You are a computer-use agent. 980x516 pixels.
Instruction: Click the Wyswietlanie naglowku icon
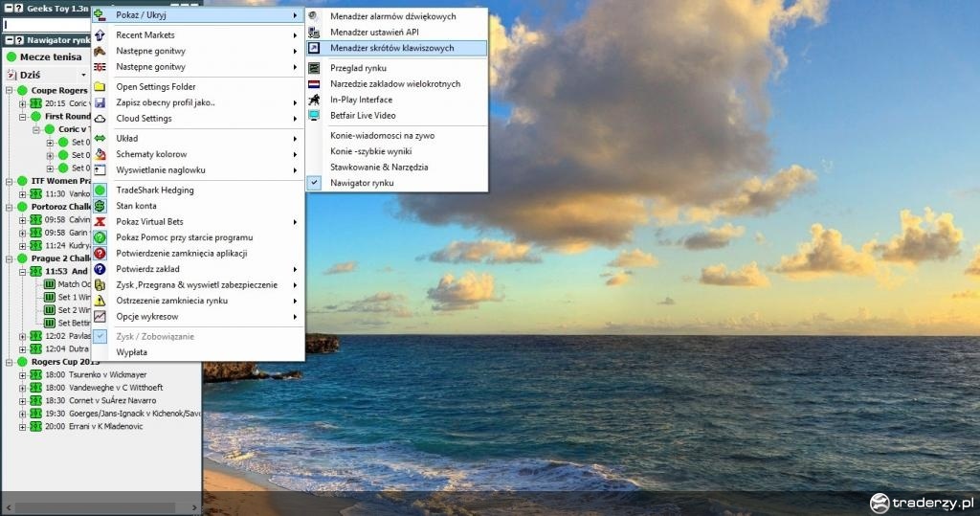point(100,170)
